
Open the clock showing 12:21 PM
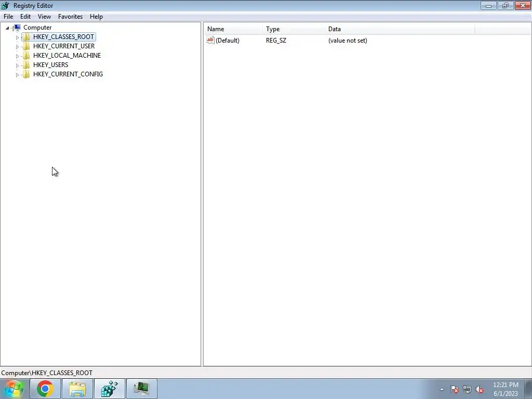(x=506, y=389)
